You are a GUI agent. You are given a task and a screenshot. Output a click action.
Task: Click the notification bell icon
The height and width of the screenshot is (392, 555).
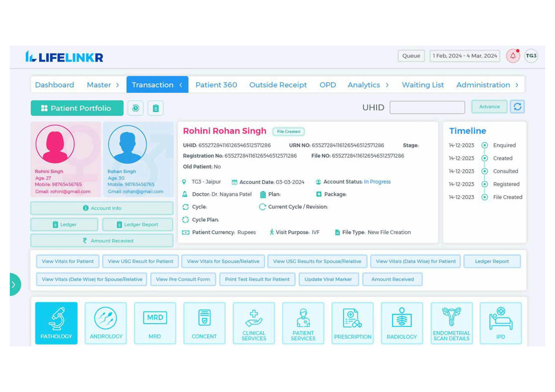click(x=513, y=56)
